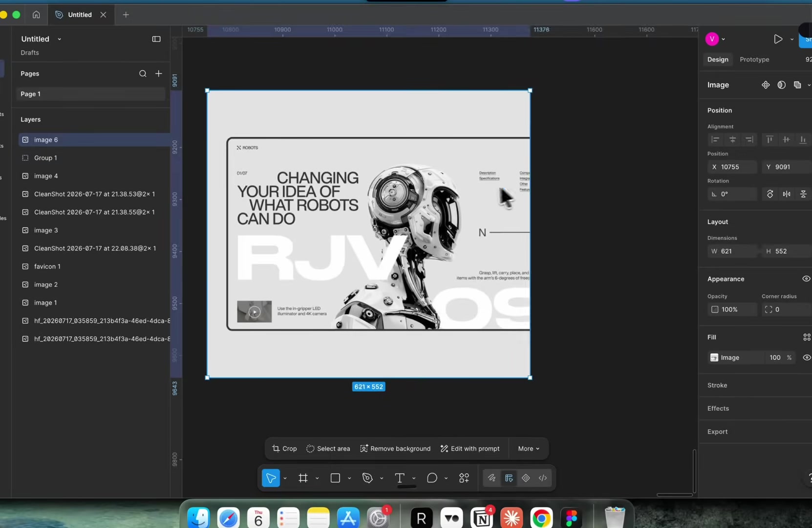This screenshot has width=812, height=528.
Task: Open the Actions components tool
Action: [464, 478]
